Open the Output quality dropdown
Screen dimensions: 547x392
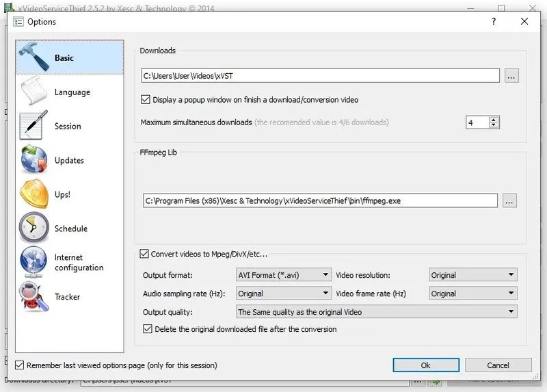pyautogui.click(x=377, y=312)
